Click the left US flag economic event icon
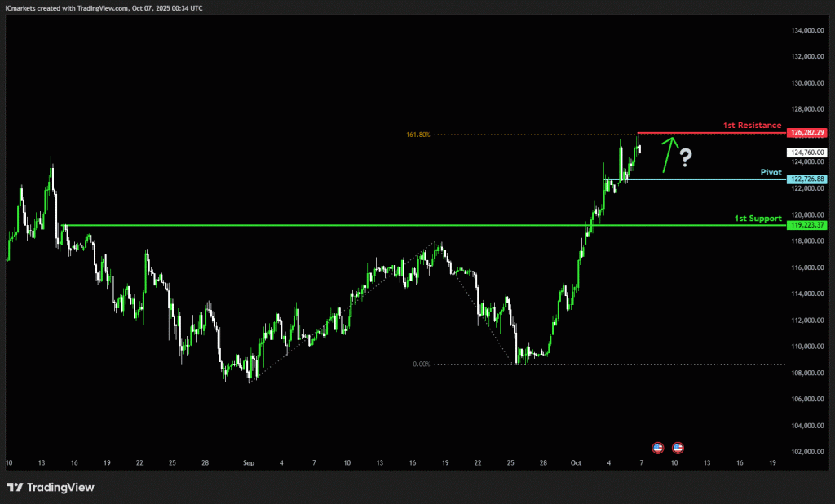 [657, 448]
